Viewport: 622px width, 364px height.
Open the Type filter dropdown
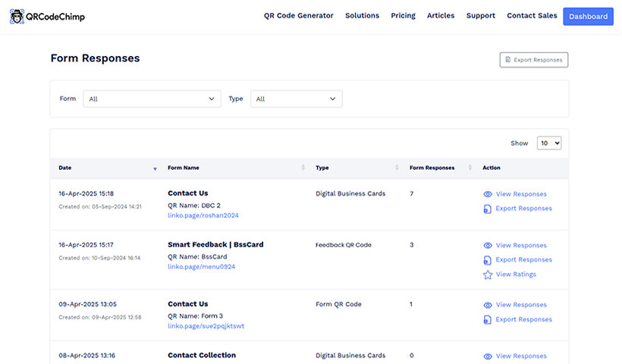[x=297, y=99]
